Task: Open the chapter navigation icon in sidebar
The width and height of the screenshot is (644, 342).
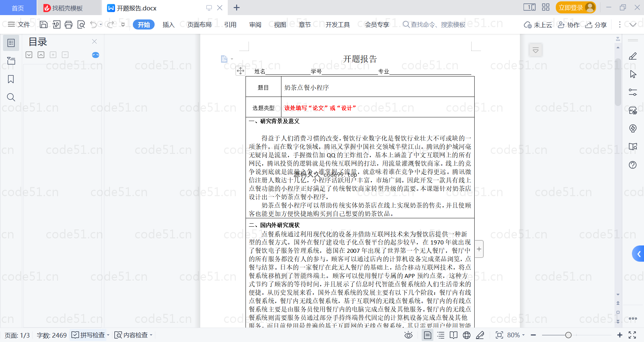Action: coord(11,61)
